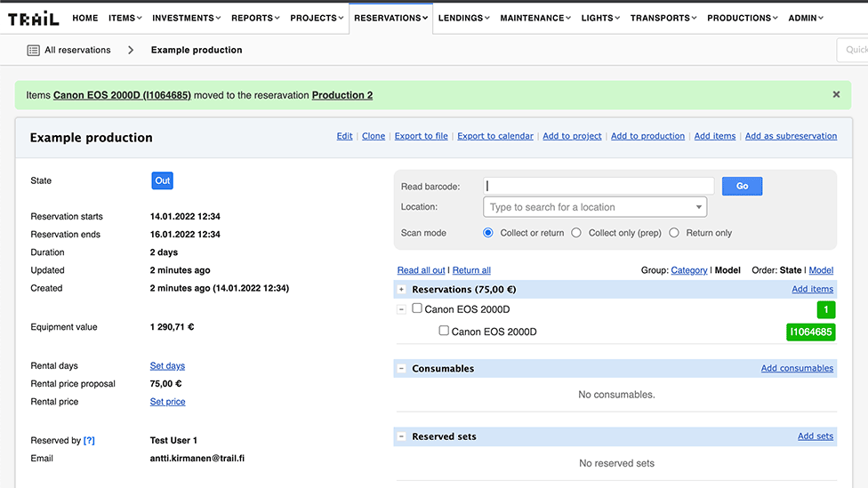Viewport: 868px width, 488px height.
Task: Click the TRAIL logo
Action: [x=33, y=19]
